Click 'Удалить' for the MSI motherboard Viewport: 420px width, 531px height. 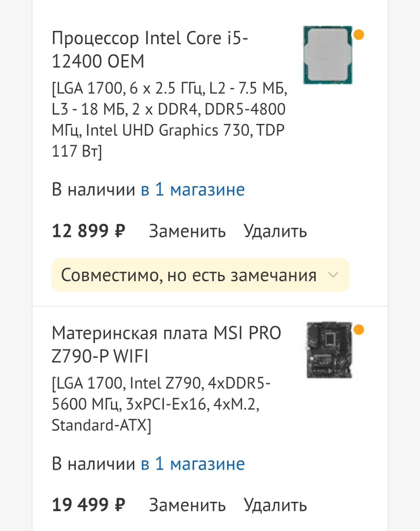click(x=275, y=505)
